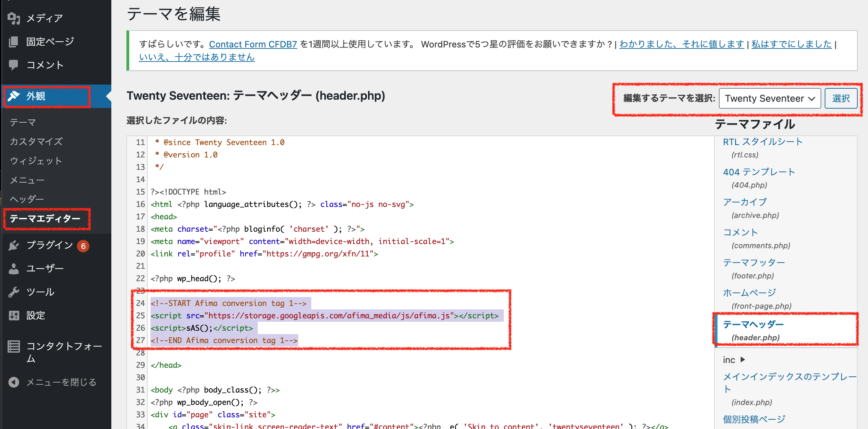Image resolution: width=868 pixels, height=429 pixels.
Task: Click わかりました、それに値します link
Action: pyautogui.click(x=682, y=44)
